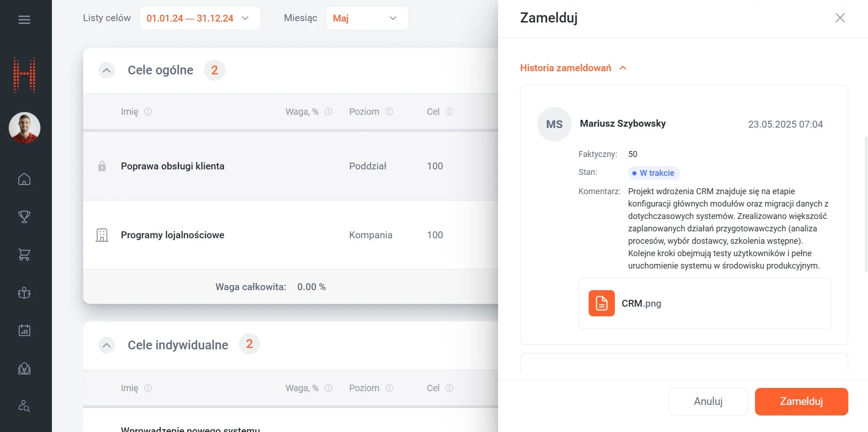Open the Listy celów date range dropdown

point(200,18)
